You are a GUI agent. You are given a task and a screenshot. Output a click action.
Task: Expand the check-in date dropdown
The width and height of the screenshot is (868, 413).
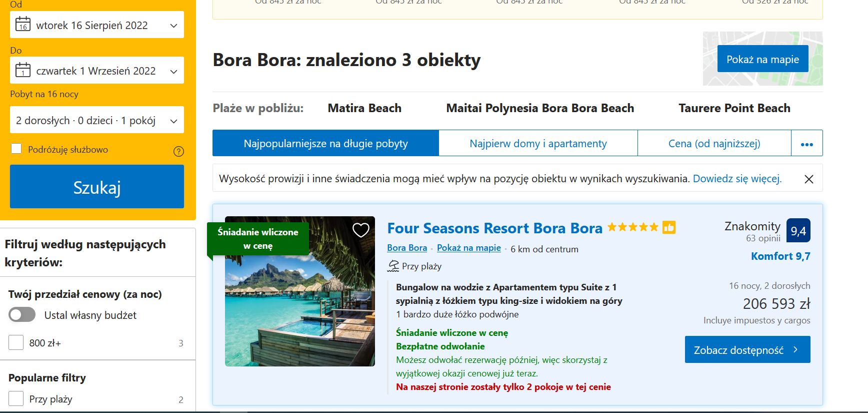[x=172, y=25]
